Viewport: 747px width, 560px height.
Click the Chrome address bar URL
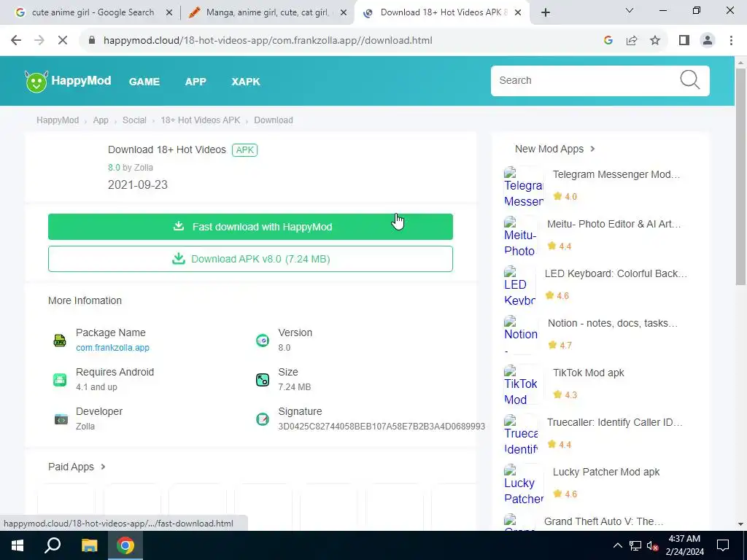(268, 41)
